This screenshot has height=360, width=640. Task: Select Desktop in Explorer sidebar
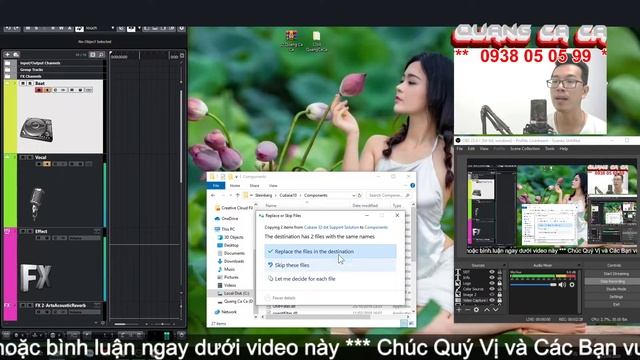228,245
